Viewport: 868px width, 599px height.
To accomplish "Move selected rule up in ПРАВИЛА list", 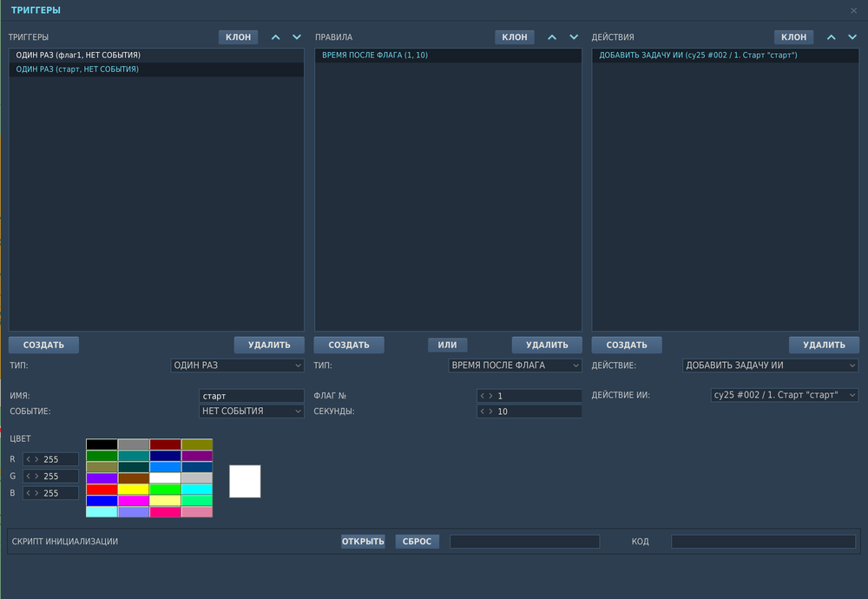I will tap(552, 37).
